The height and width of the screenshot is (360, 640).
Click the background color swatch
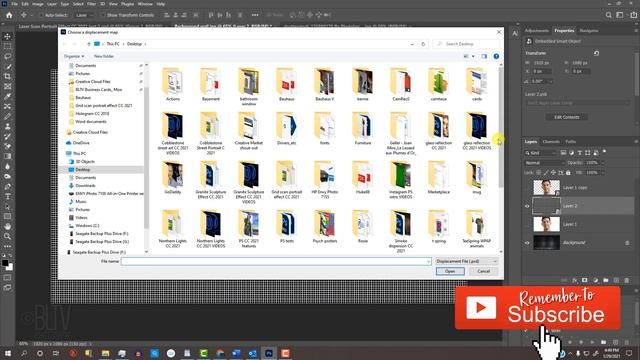[10, 268]
